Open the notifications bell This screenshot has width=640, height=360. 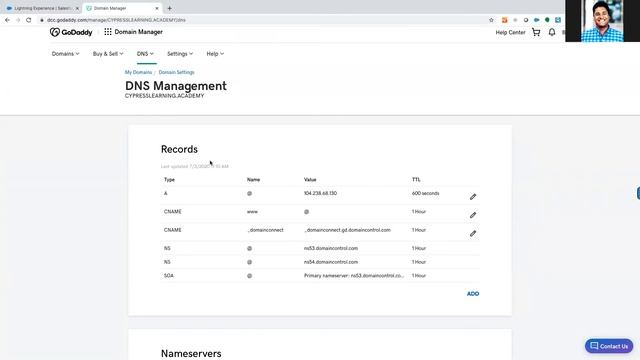pos(552,32)
